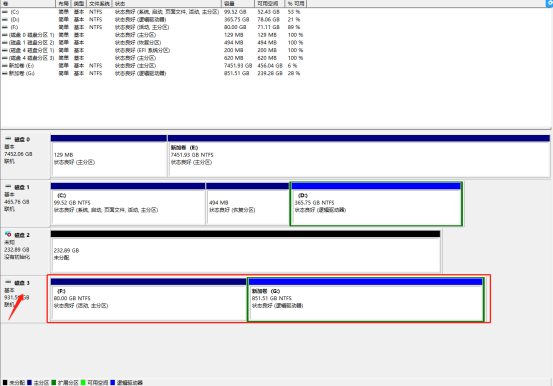Click the icon of the 磁盘 4 磁盘分区 3 row

[5, 58]
